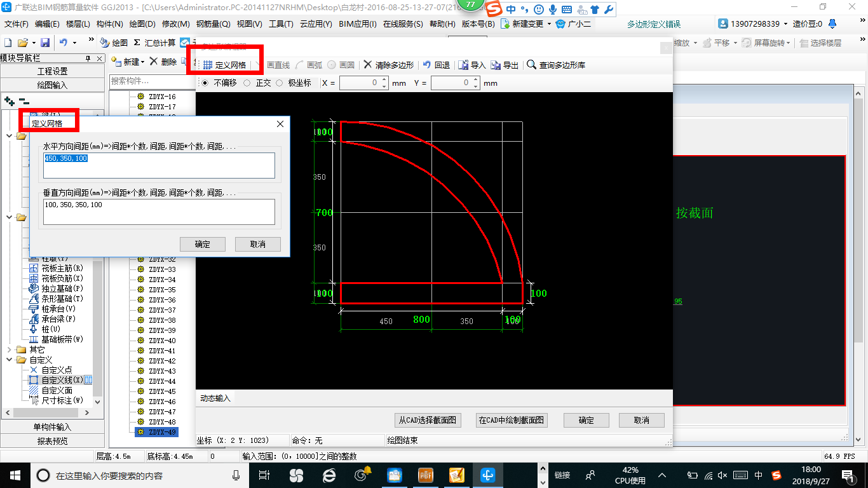Expand the 其它 folder in navigator

[x=9, y=349]
